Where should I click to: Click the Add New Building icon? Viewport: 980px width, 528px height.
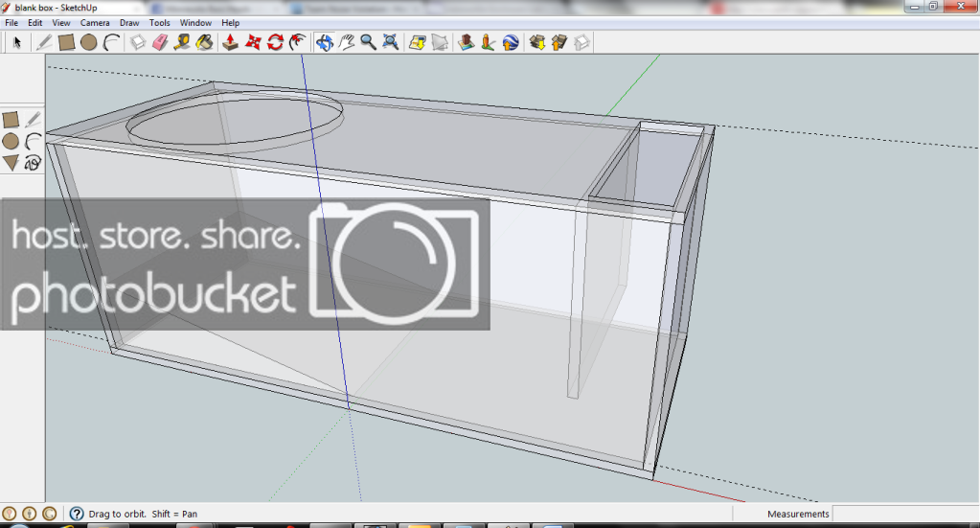tap(466, 42)
